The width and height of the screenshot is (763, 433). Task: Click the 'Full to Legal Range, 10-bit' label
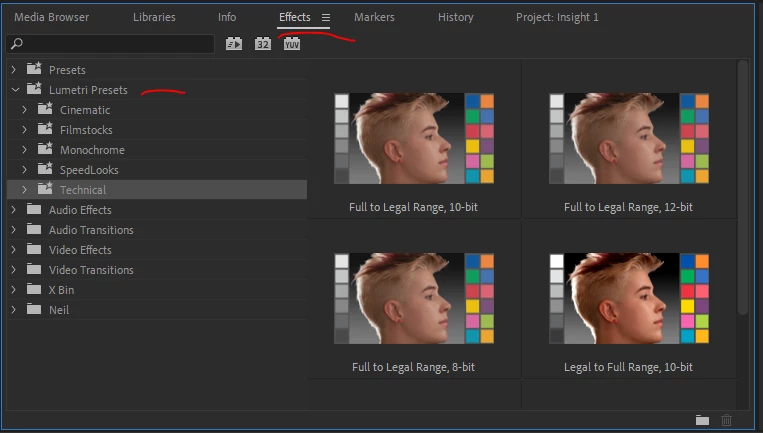point(413,207)
